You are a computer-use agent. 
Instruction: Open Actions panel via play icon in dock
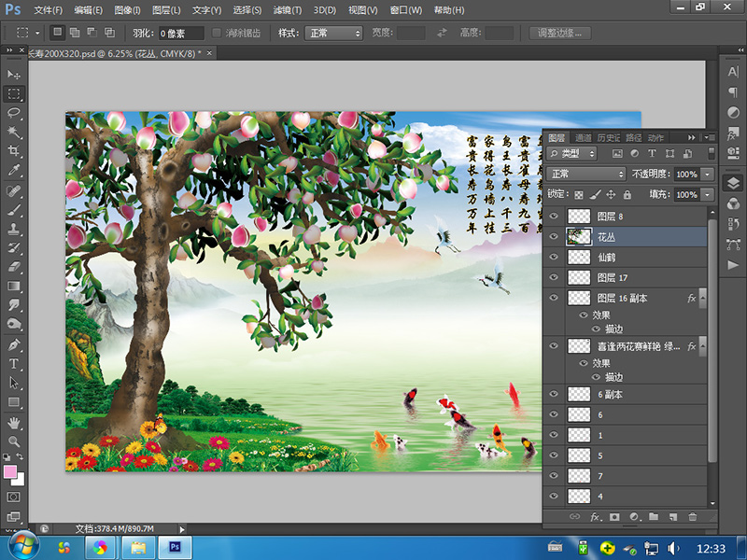point(733,265)
